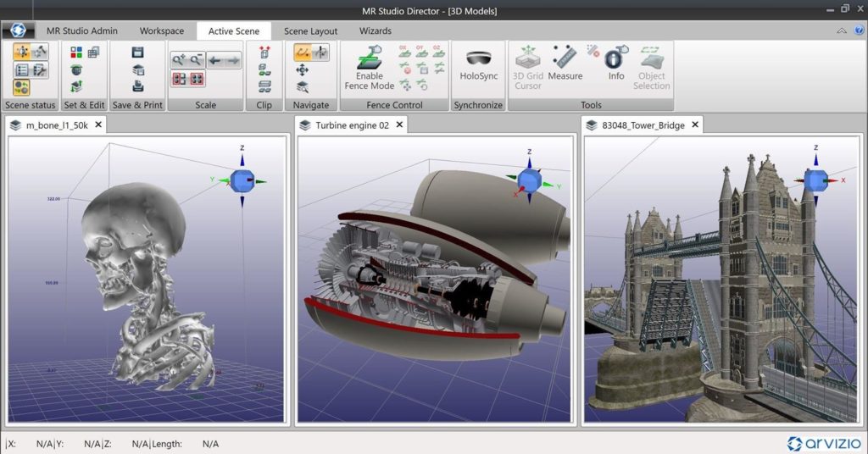Click the zoom in magnifier in Scale
The width and height of the screenshot is (868, 454).
[179, 60]
